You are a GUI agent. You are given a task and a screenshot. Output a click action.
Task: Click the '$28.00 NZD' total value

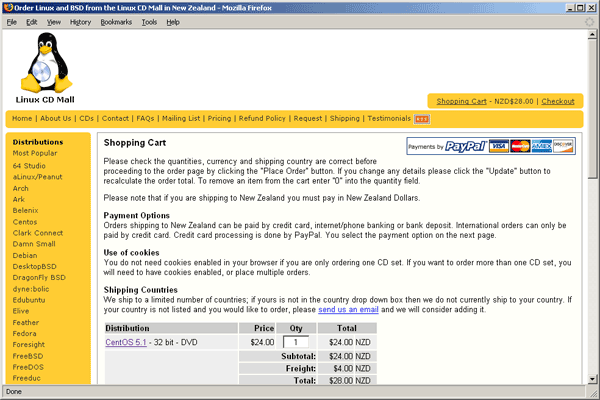(350, 381)
